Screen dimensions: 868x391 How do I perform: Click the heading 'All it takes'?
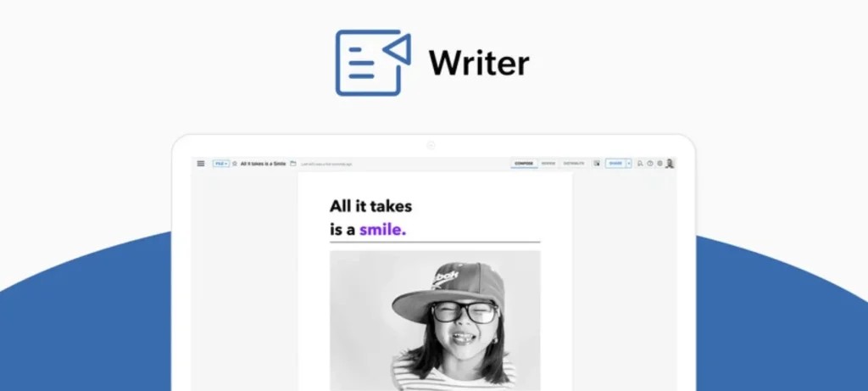point(371,206)
